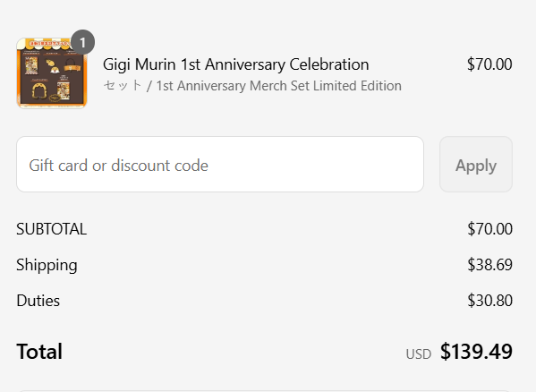Click the quantity badge showing 1
The width and height of the screenshot is (536, 392).
pyautogui.click(x=82, y=42)
